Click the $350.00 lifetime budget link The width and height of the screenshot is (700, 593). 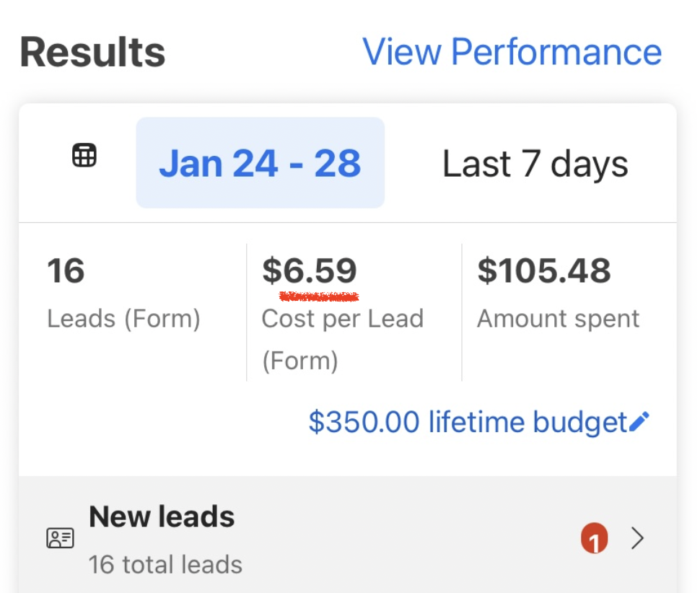(470, 421)
